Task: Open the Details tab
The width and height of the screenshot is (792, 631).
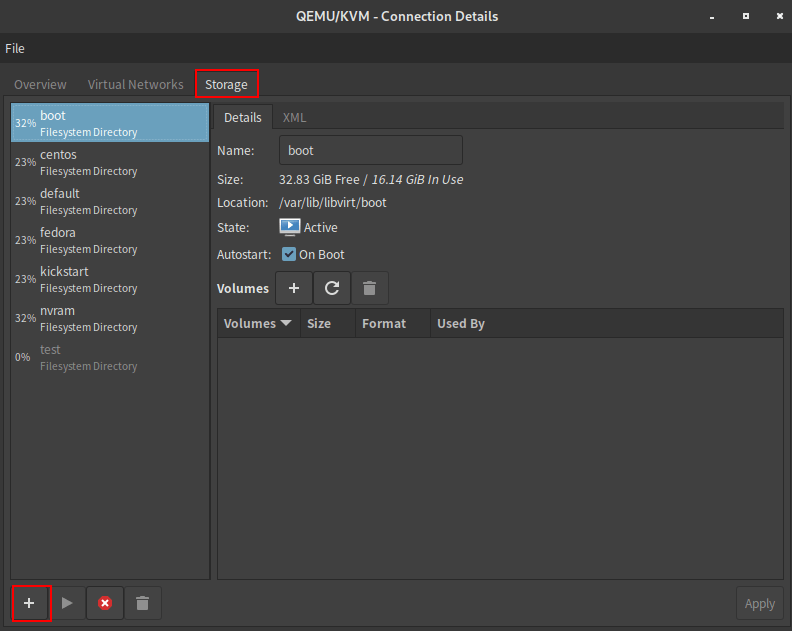Action: pyautogui.click(x=243, y=117)
